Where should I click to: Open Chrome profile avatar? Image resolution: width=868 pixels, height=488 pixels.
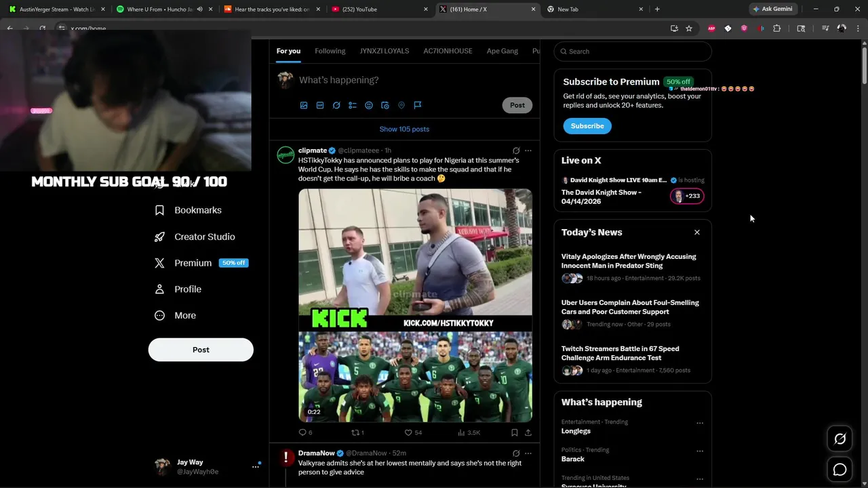coord(842,28)
